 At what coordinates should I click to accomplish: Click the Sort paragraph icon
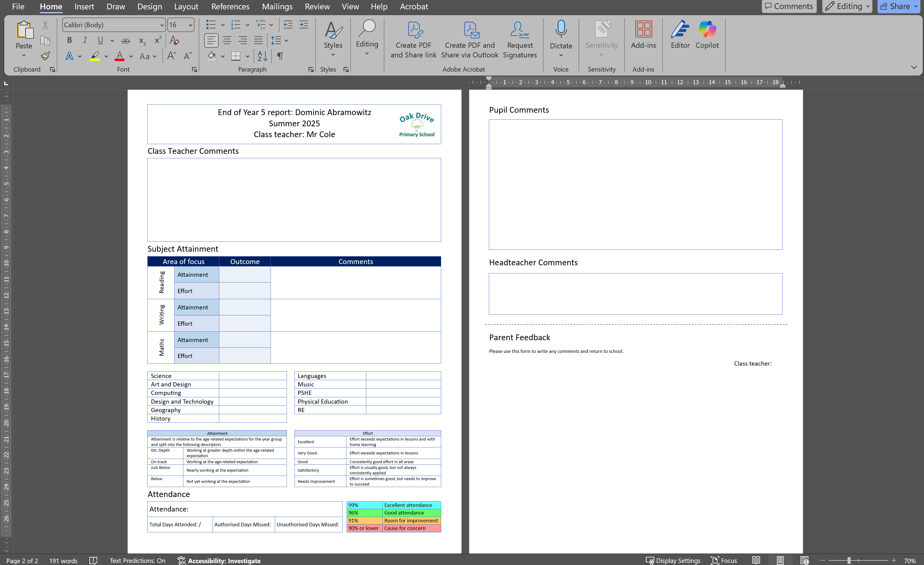[262, 56]
